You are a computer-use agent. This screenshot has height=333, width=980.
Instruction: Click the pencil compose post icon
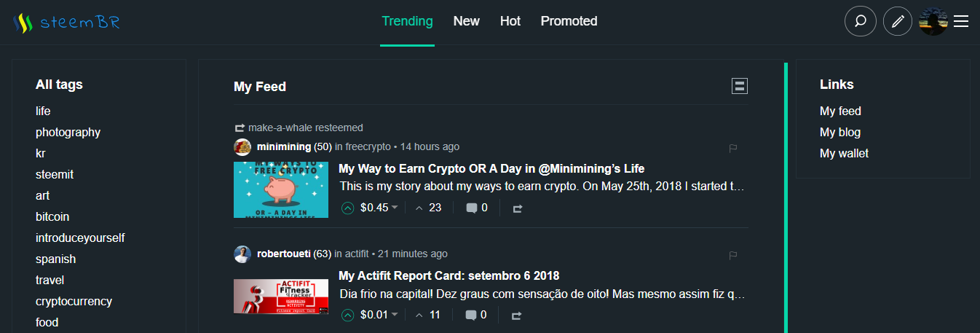(x=897, y=21)
